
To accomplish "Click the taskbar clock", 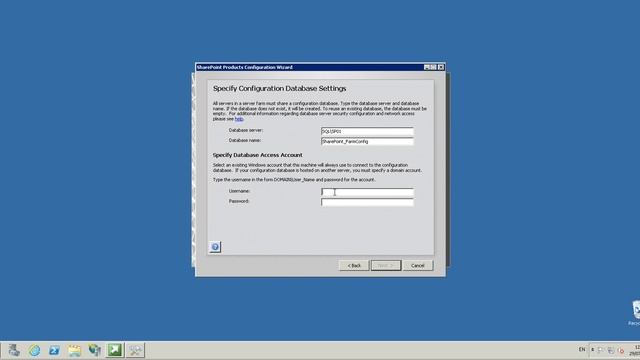I will click(x=635, y=350).
